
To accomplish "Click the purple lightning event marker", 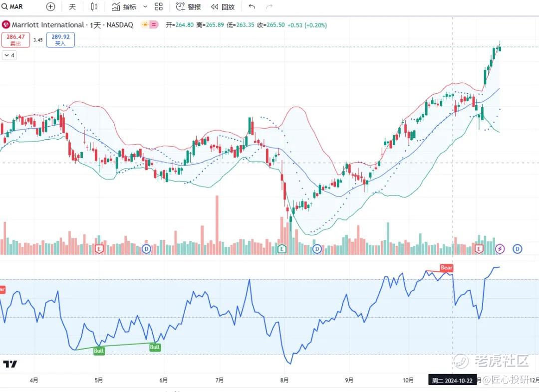I will 500,249.
